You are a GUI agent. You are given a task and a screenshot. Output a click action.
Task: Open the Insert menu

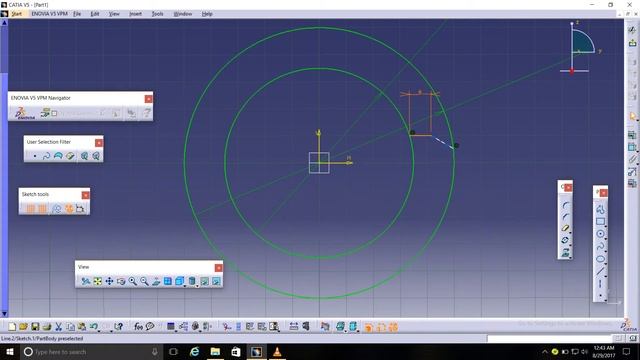point(135,14)
